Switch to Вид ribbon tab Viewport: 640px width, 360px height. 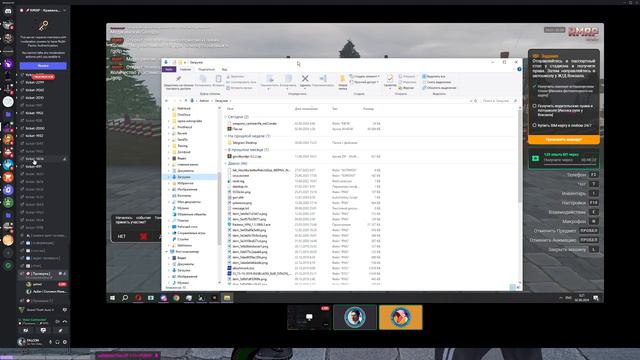coord(224,69)
